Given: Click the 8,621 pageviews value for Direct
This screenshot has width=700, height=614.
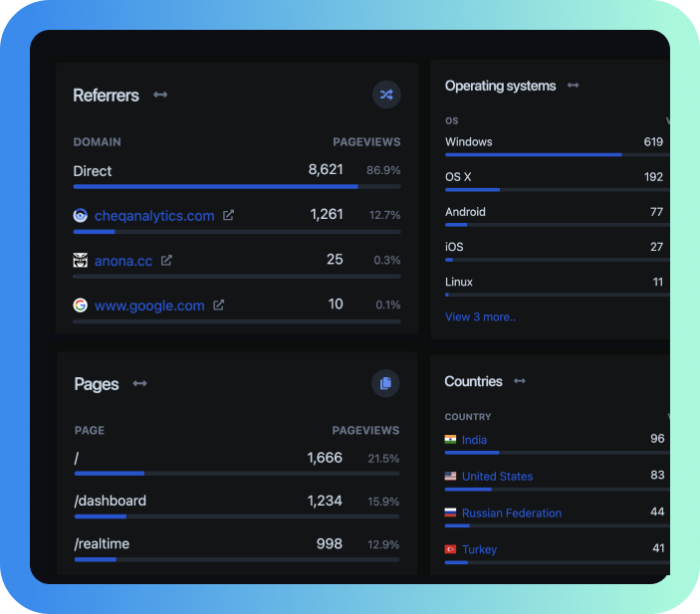Looking at the screenshot, I should [326, 169].
